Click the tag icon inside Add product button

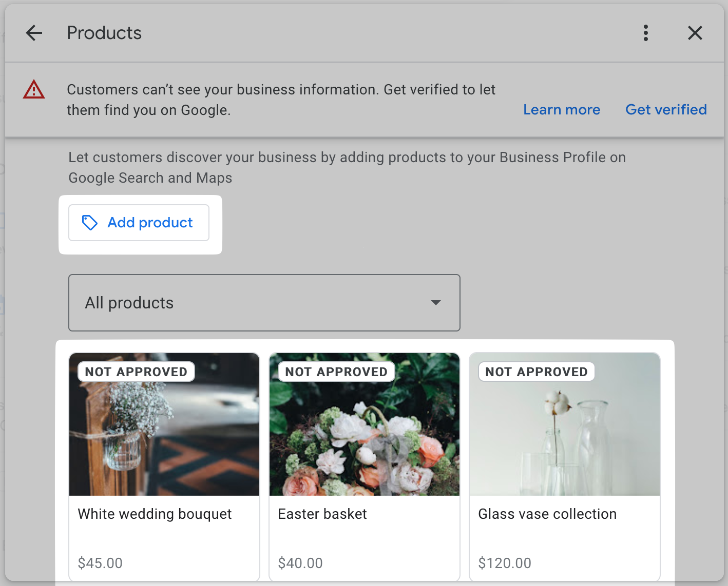pos(89,222)
